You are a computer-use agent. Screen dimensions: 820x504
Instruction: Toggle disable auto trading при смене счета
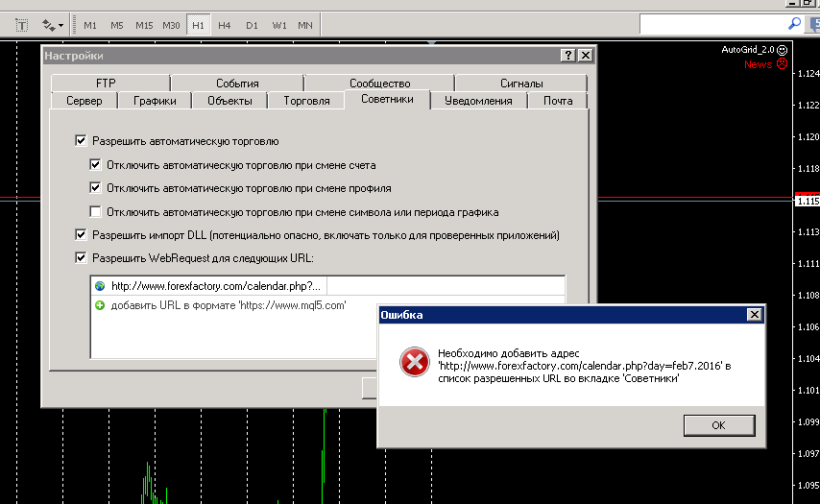pos(95,165)
